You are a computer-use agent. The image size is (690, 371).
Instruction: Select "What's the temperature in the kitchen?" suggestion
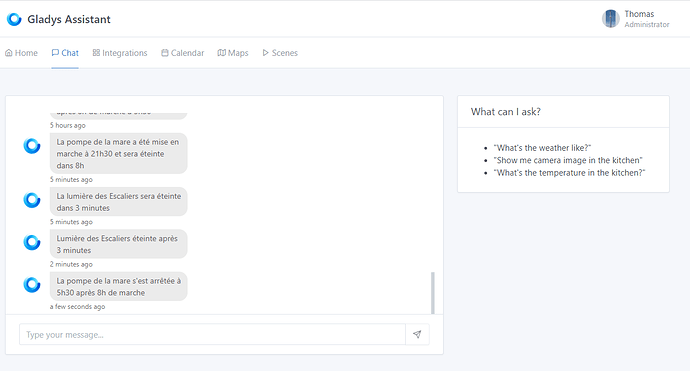click(x=569, y=173)
